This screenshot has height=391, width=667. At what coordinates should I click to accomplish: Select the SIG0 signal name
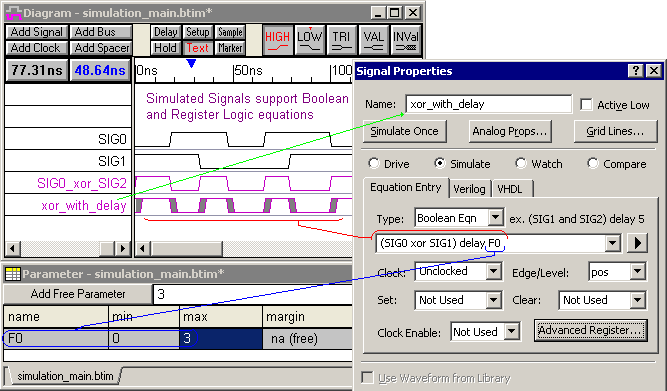[112, 139]
